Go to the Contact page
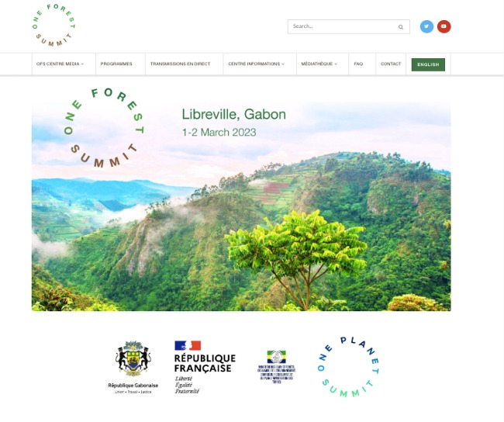Screen dimensions: 504x422 pyautogui.click(x=391, y=64)
